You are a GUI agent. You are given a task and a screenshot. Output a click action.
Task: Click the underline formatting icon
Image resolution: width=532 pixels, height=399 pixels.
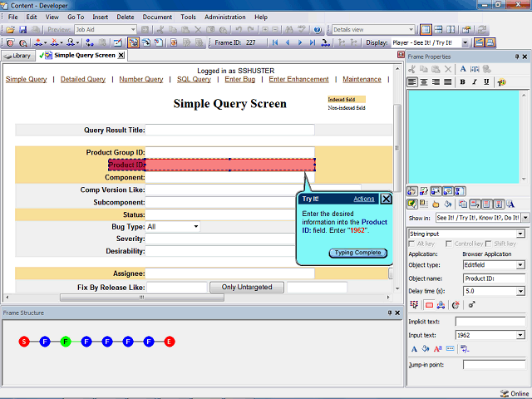pyautogui.click(x=486, y=82)
